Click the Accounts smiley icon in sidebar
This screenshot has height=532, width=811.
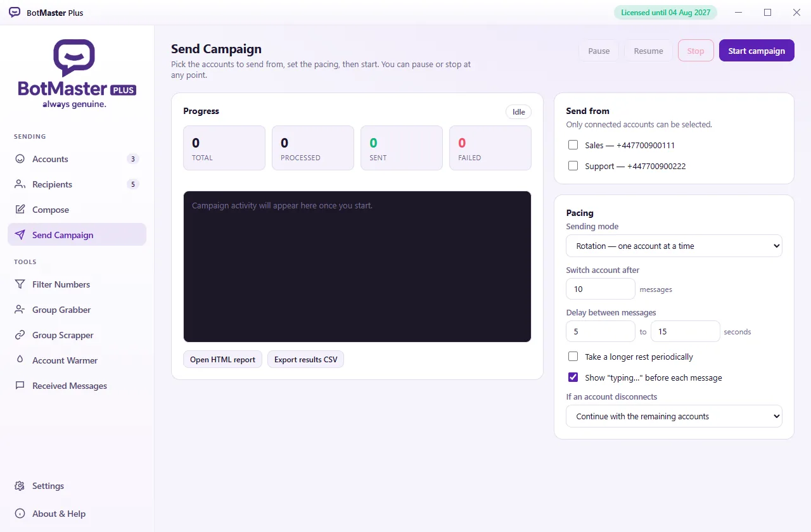point(20,159)
